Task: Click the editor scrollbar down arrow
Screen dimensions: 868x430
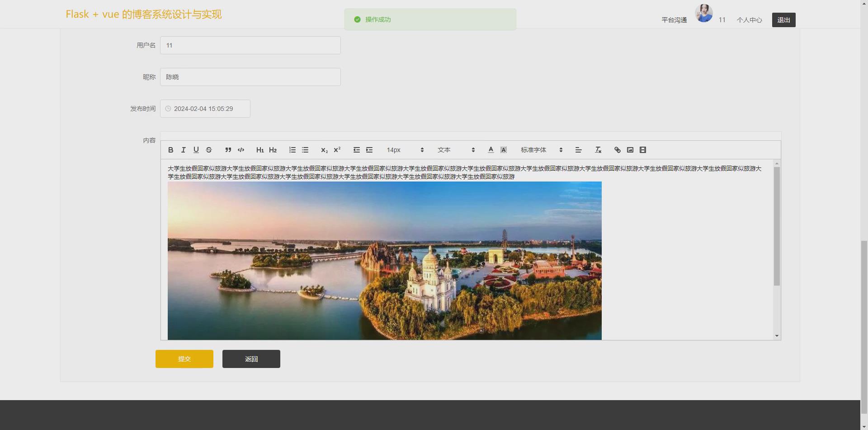Action: [x=777, y=336]
